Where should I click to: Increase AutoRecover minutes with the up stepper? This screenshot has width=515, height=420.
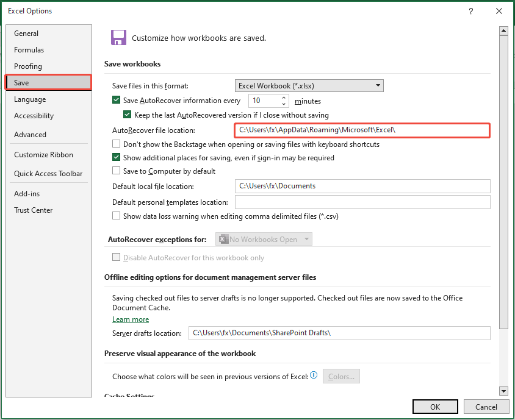tap(283, 98)
